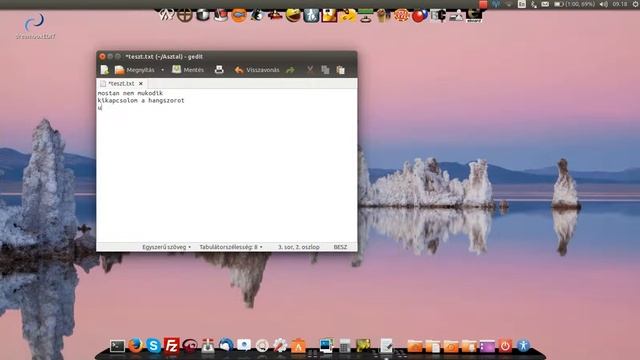Click the BESZ insert mode indicator
The image size is (640, 360).
tap(340, 247)
